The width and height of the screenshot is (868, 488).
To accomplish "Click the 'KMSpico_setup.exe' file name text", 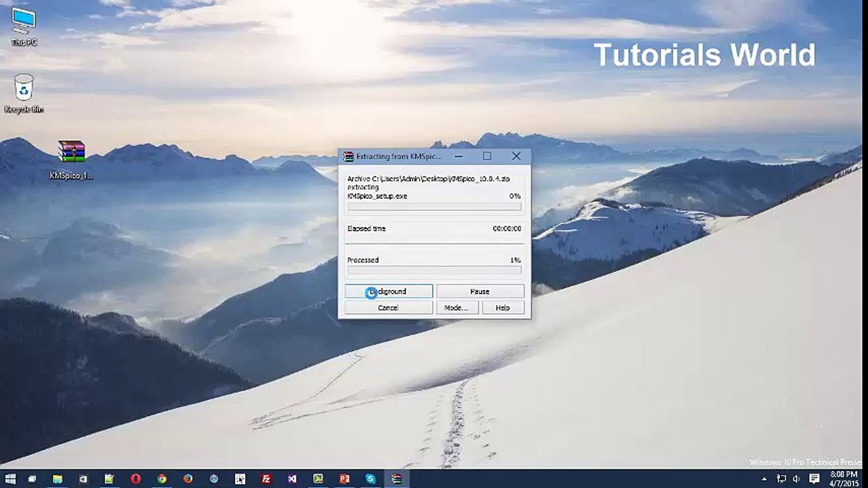I will point(377,196).
